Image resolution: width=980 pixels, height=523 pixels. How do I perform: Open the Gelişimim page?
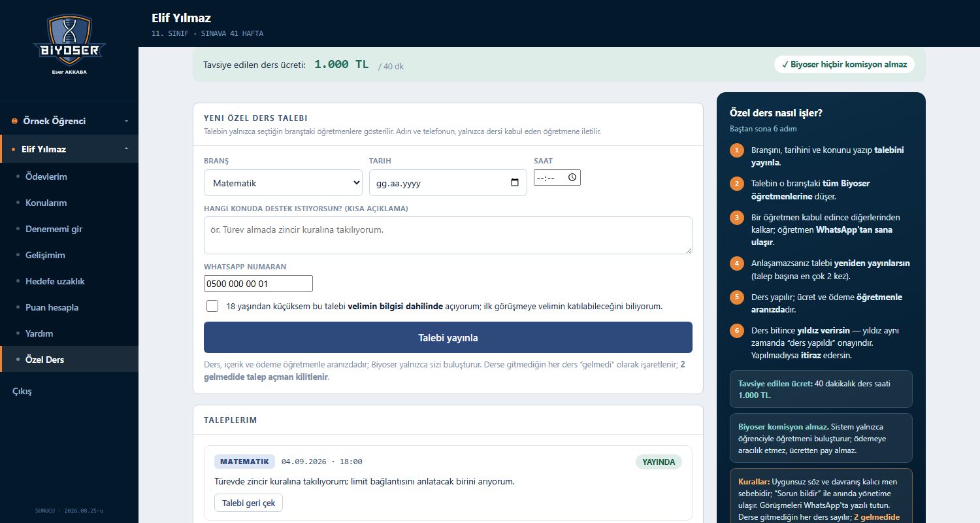click(69, 255)
